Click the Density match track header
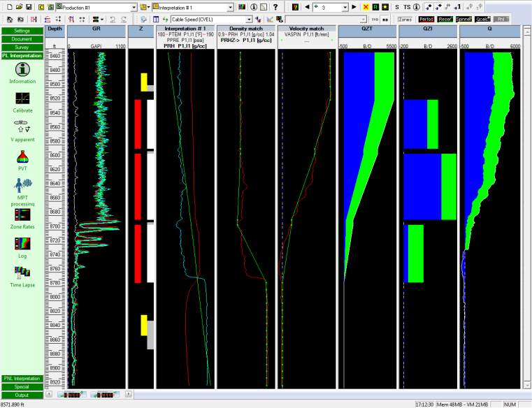The image size is (532, 408). coord(246,29)
